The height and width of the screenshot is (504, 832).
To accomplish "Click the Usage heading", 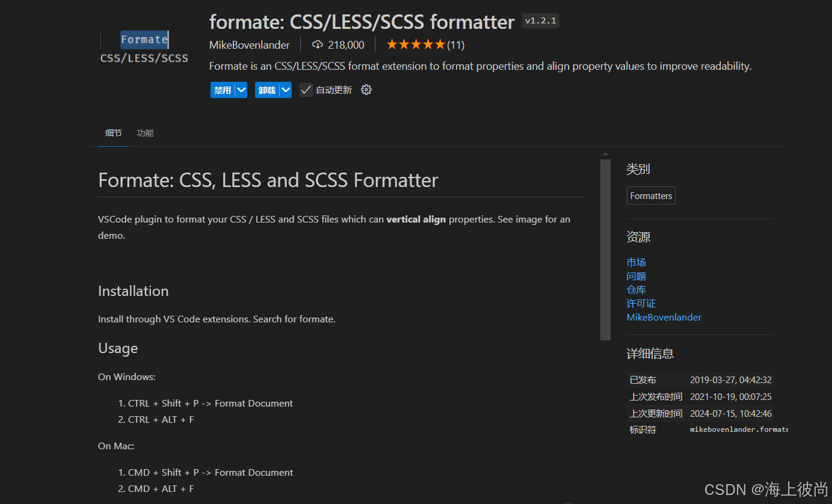I will 118,348.
